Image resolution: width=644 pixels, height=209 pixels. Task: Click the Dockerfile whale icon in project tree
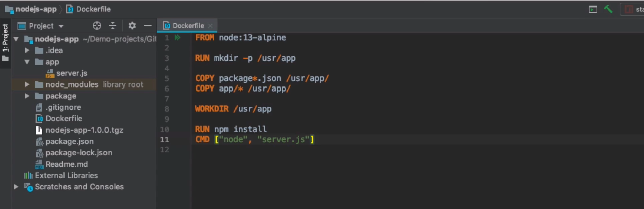click(39, 119)
